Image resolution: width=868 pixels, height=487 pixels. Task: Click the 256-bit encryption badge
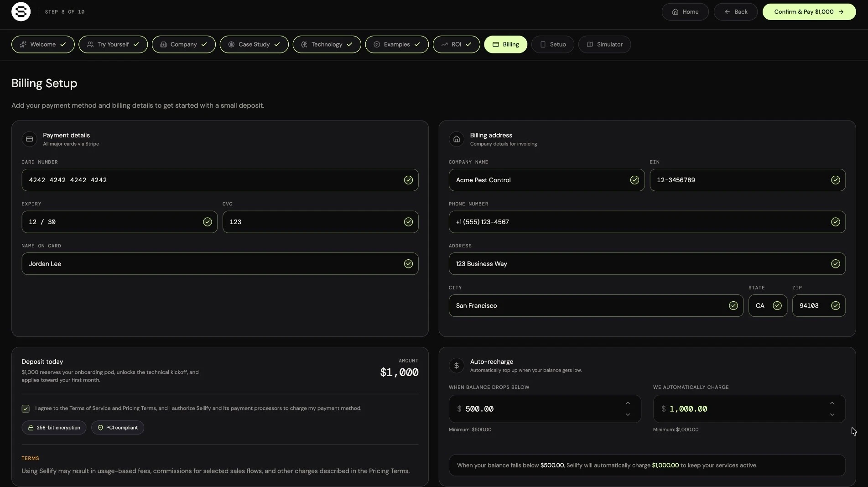pos(54,428)
